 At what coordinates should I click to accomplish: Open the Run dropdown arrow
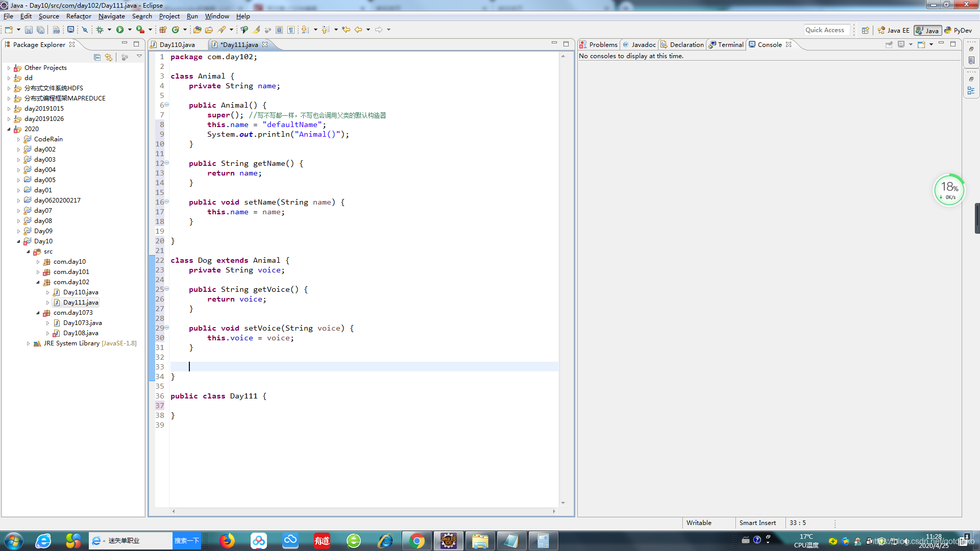130,30
